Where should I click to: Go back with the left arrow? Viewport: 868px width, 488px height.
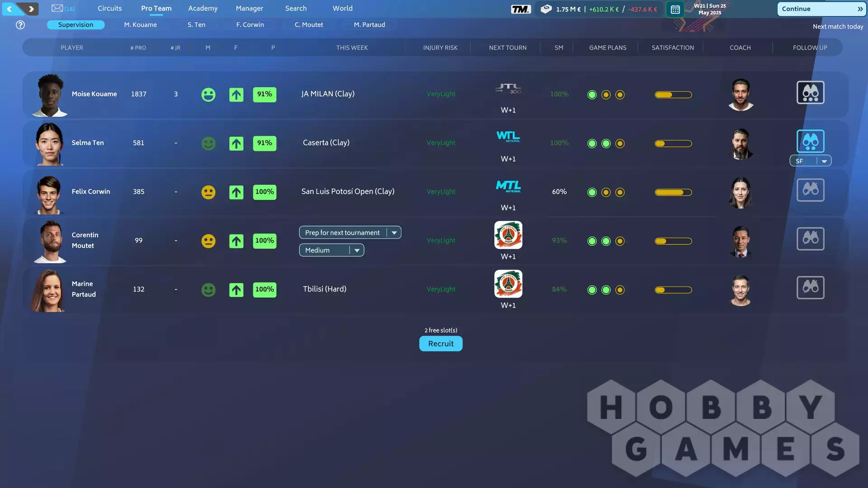(x=10, y=9)
